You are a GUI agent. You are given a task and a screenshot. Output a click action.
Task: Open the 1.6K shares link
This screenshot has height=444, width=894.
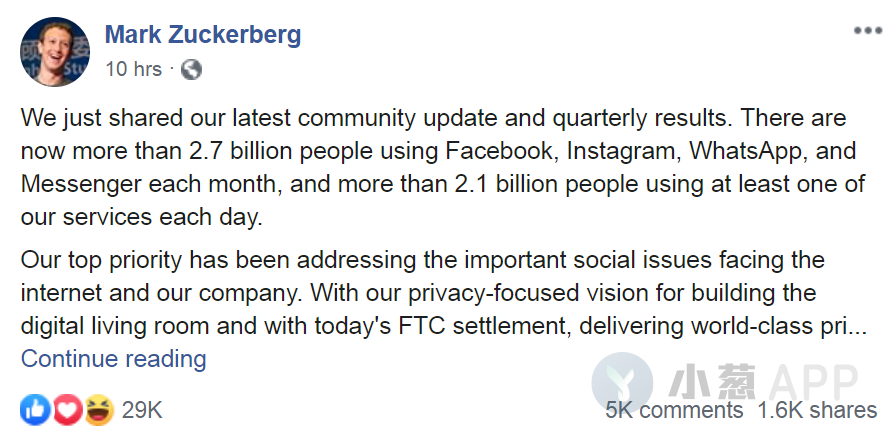(817, 410)
